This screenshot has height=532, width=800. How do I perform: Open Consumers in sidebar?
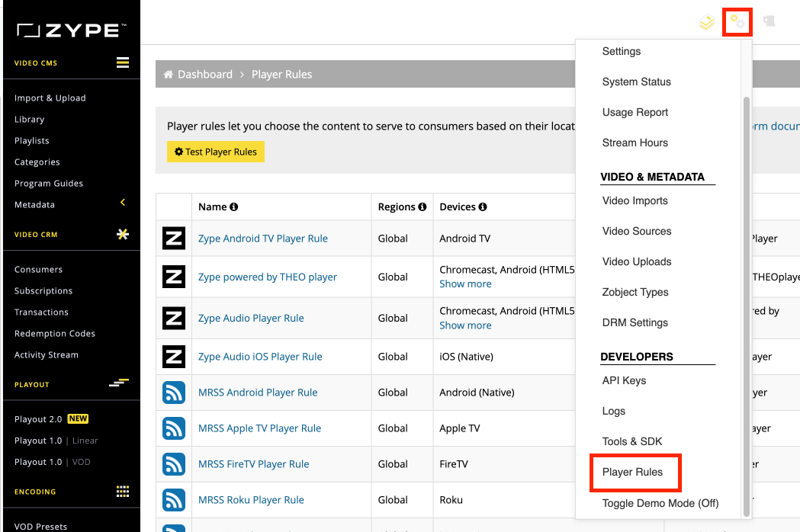pyautogui.click(x=38, y=269)
